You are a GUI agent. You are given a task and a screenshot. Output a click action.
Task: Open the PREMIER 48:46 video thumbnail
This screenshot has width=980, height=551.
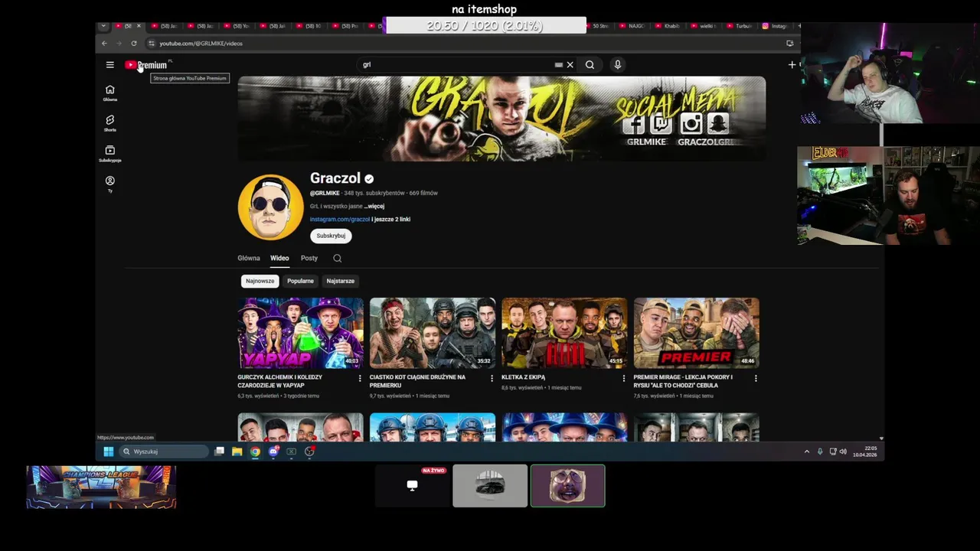697,333
